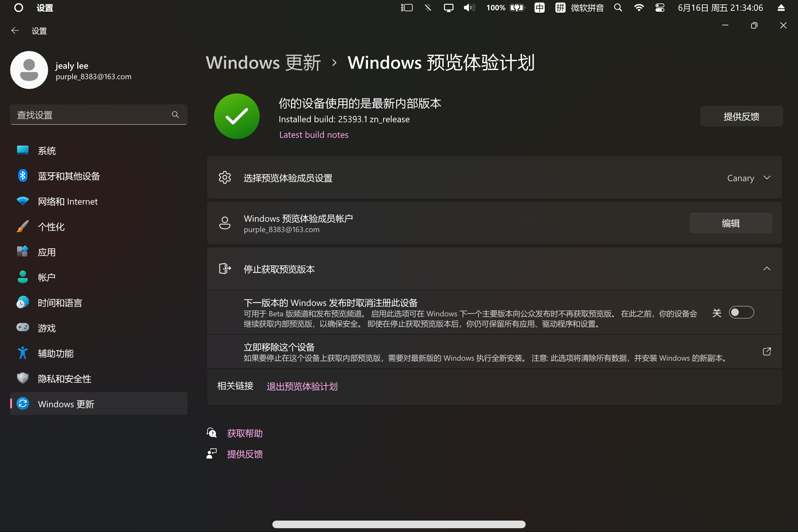The image size is (798, 532).
Task: Open the menu bar sidebar panel icon
Action: (x=407, y=8)
